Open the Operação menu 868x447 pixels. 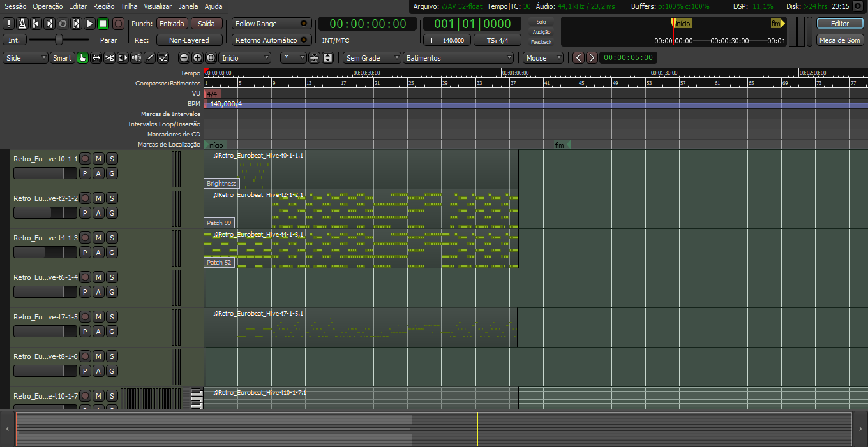[48, 6]
